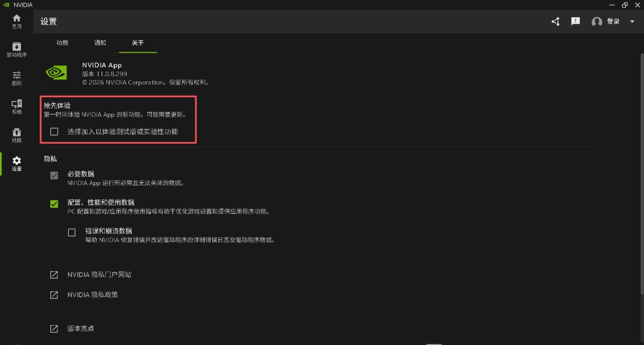Click external link icon beside NVIDIA 隐私门户网站
Screen dimensions: 644x345
click(x=54, y=275)
